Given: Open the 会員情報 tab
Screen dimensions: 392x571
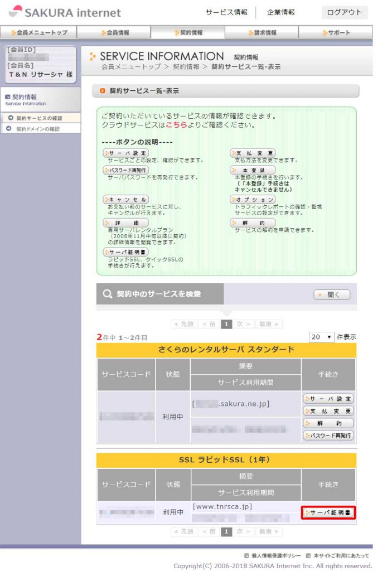Looking at the screenshot, I should pos(114,32).
